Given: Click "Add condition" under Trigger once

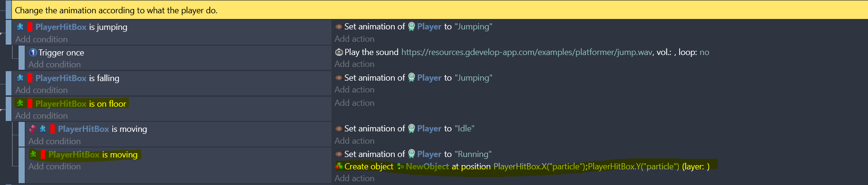Looking at the screenshot, I should pyautogui.click(x=54, y=65).
